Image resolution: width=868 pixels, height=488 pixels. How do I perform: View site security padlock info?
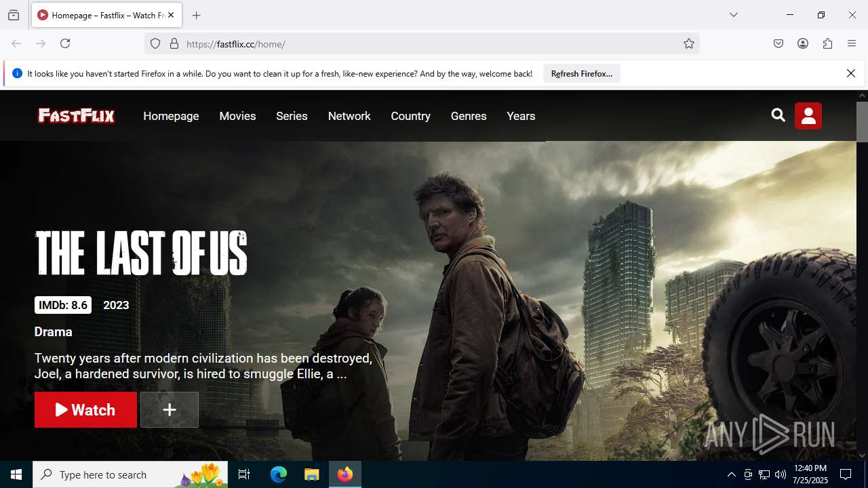[x=174, y=43]
